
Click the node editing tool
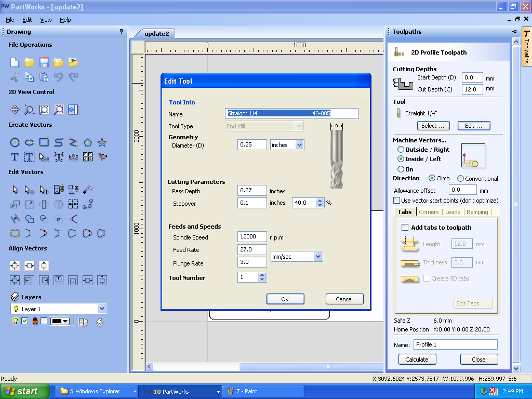[29, 189]
